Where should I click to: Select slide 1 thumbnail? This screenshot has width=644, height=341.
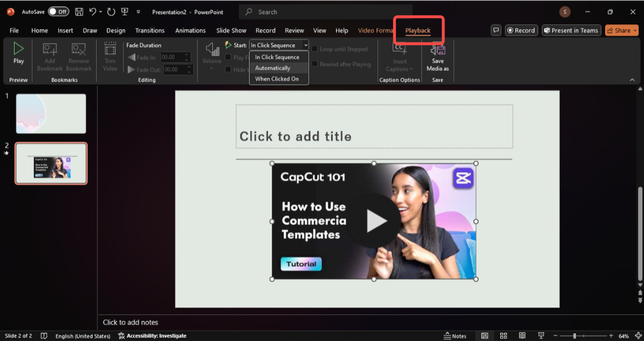coord(51,114)
